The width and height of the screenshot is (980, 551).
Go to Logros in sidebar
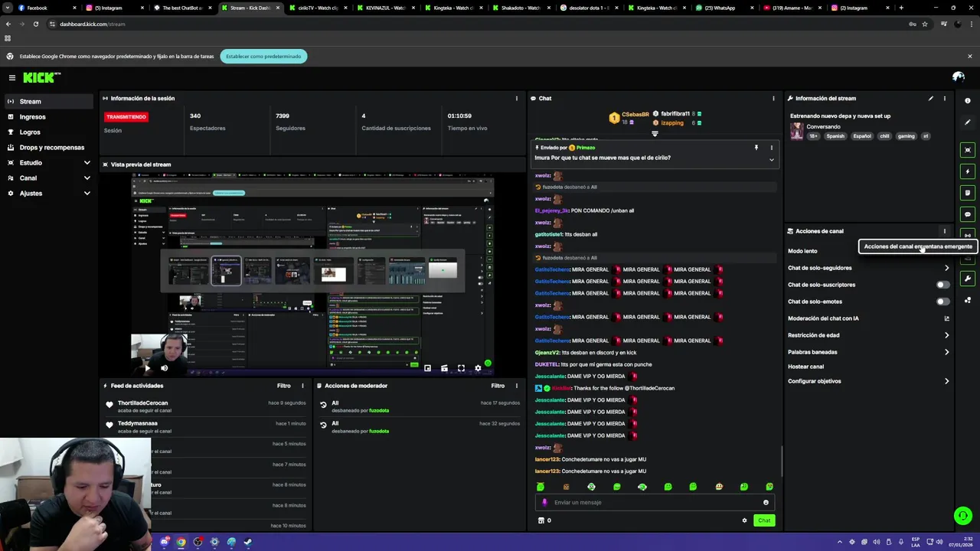tap(47, 132)
